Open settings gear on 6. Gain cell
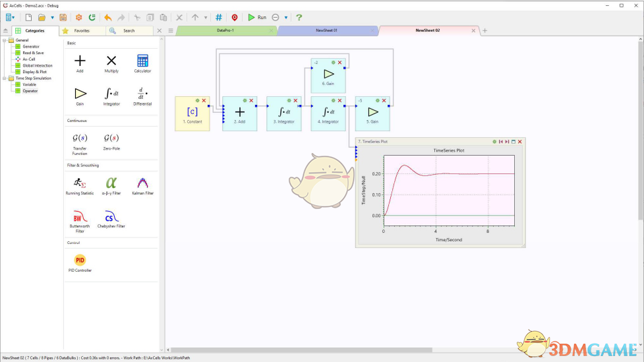This screenshot has height=362, width=644. [334, 63]
